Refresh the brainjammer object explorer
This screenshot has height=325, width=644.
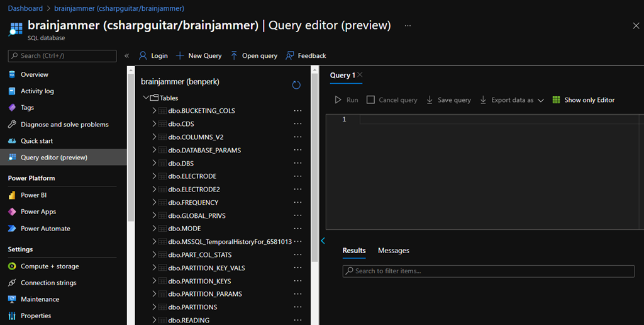(296, 85)
